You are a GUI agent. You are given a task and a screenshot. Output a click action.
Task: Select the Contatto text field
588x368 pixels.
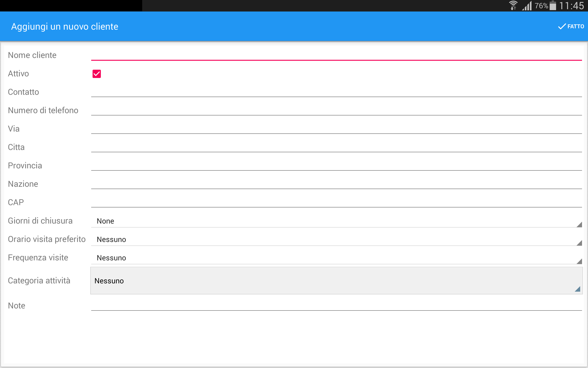[x=336, y=92]
